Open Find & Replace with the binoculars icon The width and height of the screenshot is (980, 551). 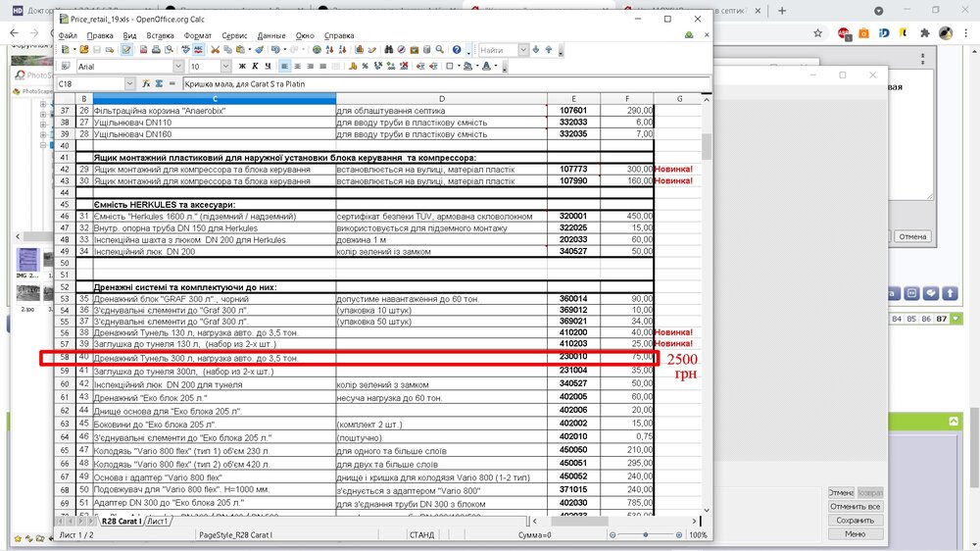[389, 50]
